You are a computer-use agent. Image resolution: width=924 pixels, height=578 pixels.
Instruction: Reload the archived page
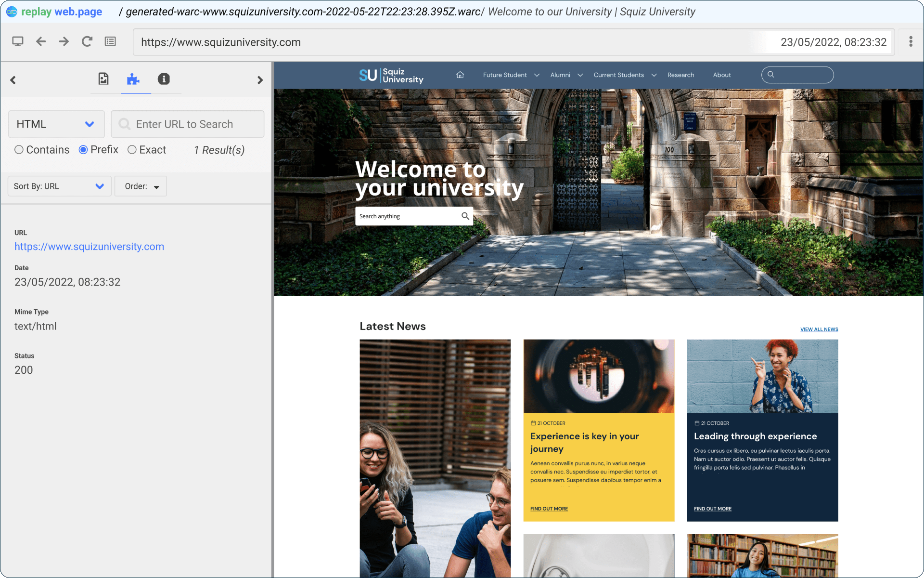click(87, 42)
